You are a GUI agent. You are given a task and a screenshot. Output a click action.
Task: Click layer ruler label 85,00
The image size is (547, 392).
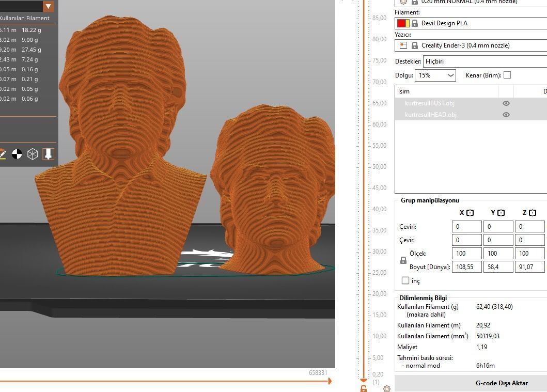(x=379, y=18)
